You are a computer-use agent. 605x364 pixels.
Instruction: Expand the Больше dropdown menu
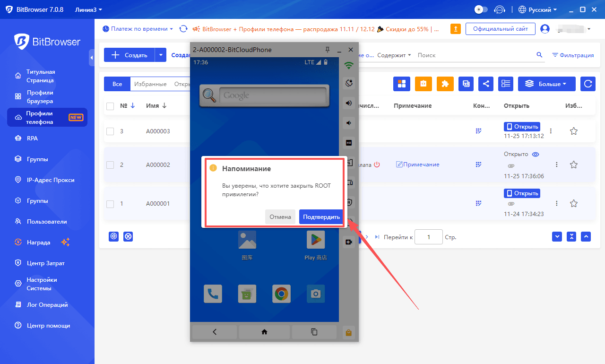pos(546,84)
